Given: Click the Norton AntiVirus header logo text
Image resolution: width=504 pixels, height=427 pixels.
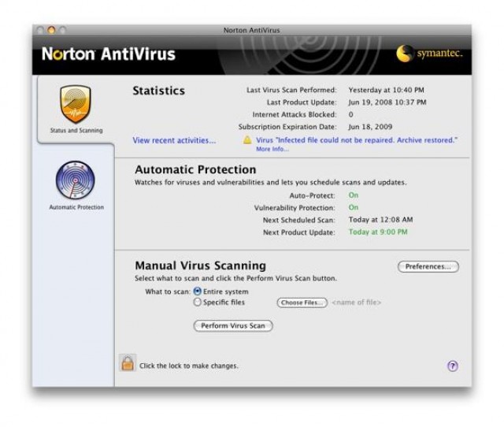Looking at the screenshot, I should 108,54.
